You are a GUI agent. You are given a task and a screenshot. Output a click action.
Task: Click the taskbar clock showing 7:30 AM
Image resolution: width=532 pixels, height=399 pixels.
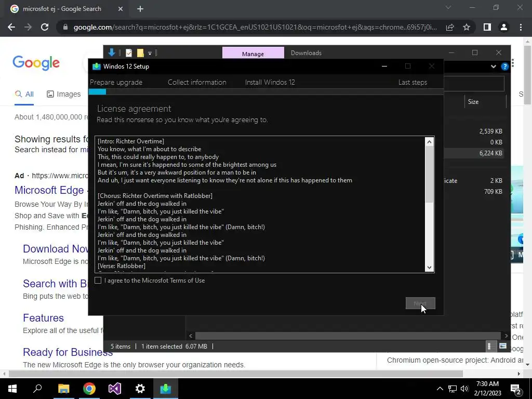pos(487,389)
